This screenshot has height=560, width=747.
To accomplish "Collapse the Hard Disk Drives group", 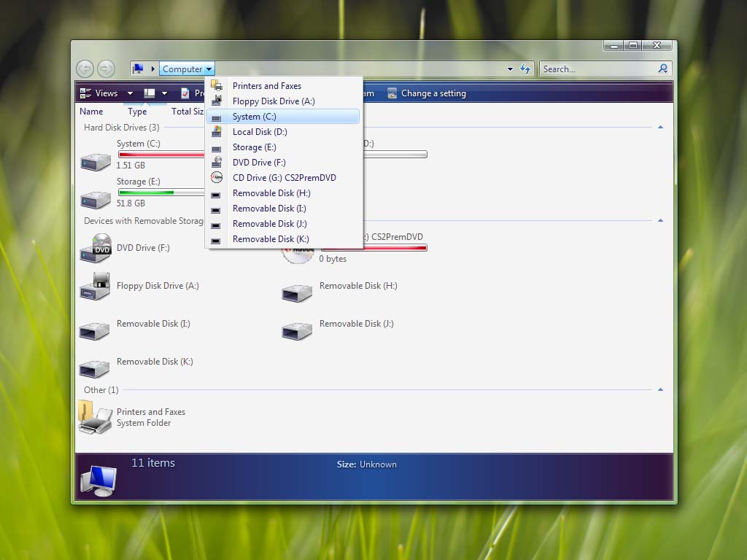I will pos(660,127).
